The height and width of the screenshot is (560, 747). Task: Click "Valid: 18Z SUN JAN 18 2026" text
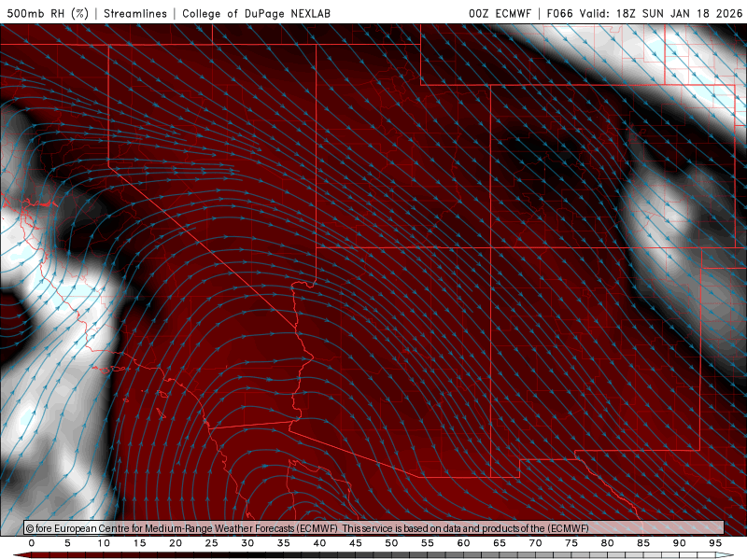(x=661, y=13)
